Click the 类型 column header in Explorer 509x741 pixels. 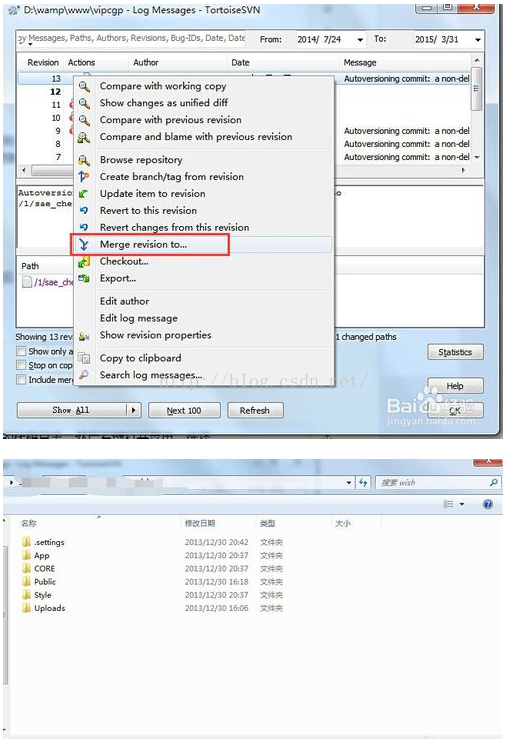pos(293,523)
